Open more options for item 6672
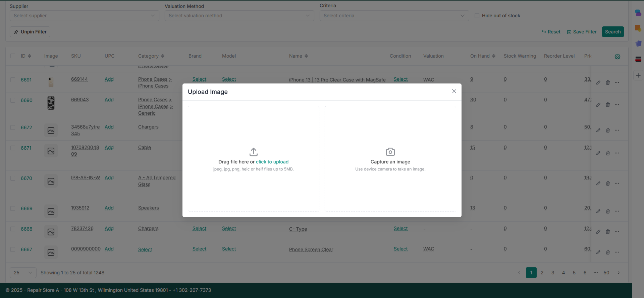644x298 pixels. pyautogui.click(x=617, y=130)
